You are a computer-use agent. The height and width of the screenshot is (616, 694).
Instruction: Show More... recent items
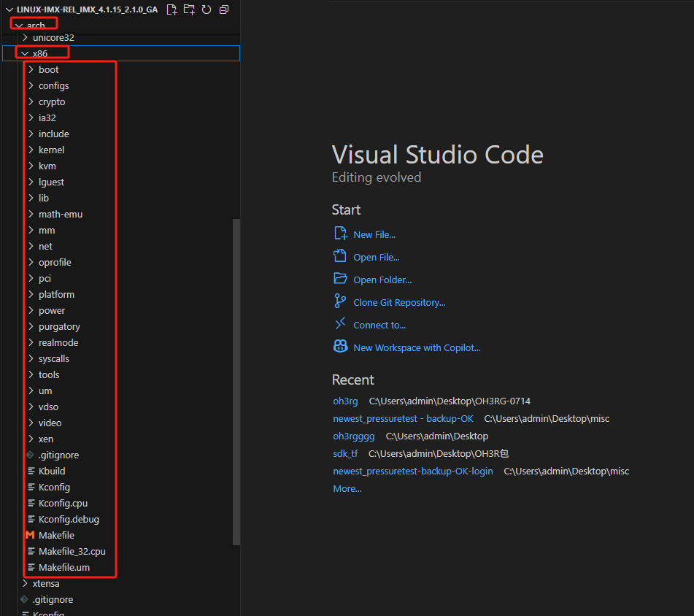347,488
